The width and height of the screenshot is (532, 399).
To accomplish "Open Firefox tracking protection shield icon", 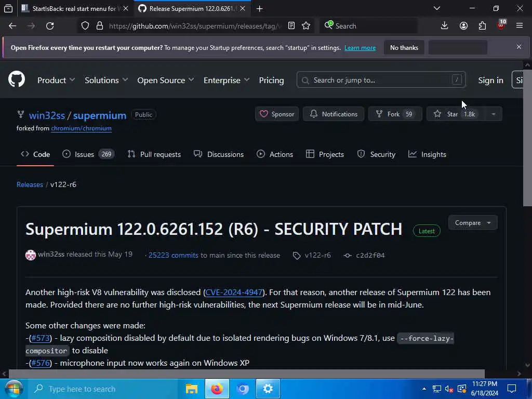I will 85,26.
